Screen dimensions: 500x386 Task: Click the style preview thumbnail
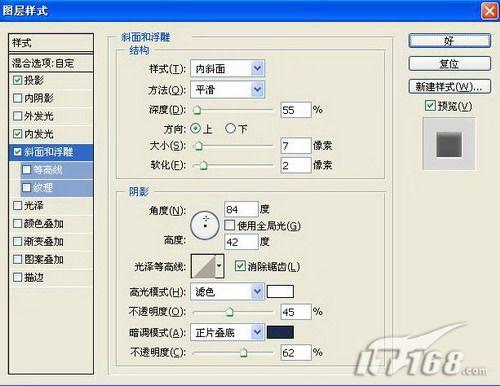[x=449, y=144]
